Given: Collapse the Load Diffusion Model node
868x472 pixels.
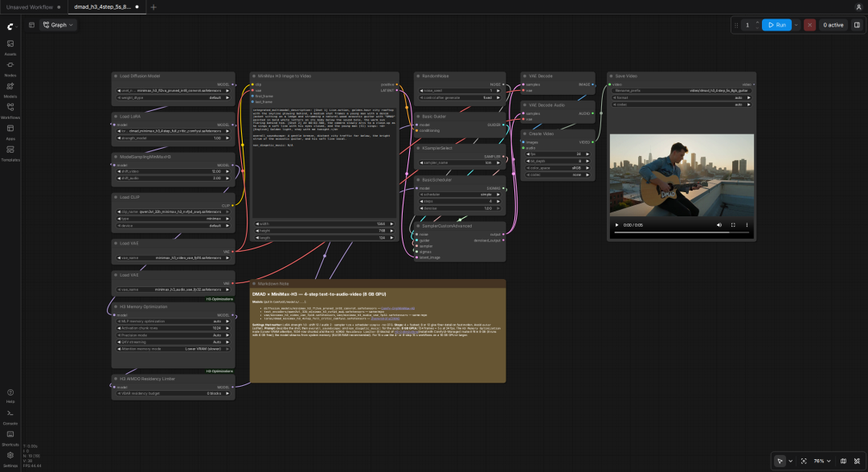Looking at the screenshot, I should [x=116, y=76].
